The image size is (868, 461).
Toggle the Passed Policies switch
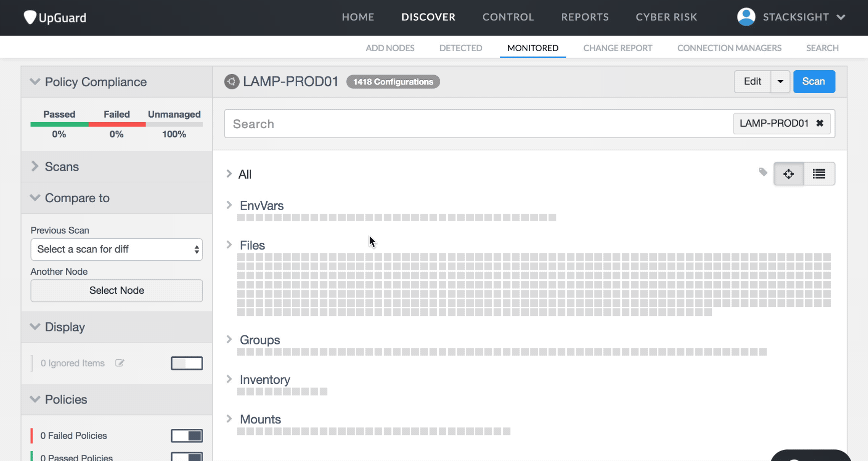click(x=187, y=457)
